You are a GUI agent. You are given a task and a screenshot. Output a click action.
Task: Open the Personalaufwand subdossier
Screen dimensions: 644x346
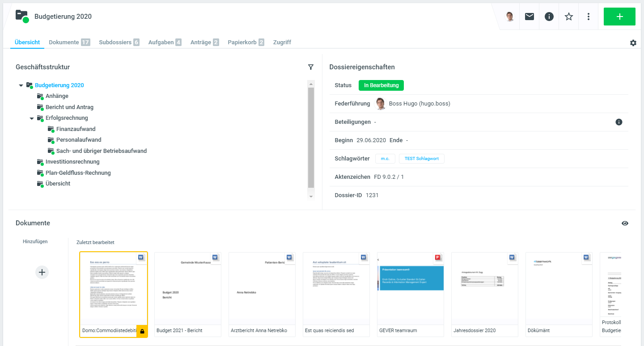click(x=79, y=140)
